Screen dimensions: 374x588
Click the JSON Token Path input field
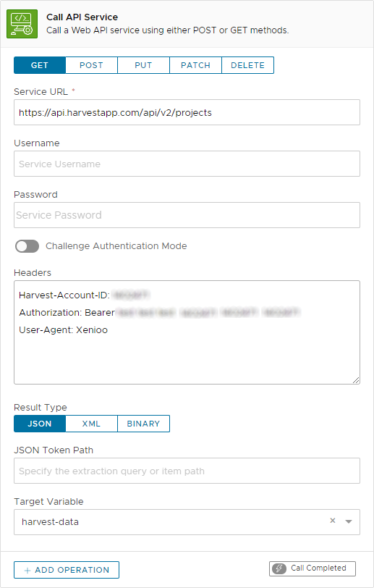click(x=187, y=471)
